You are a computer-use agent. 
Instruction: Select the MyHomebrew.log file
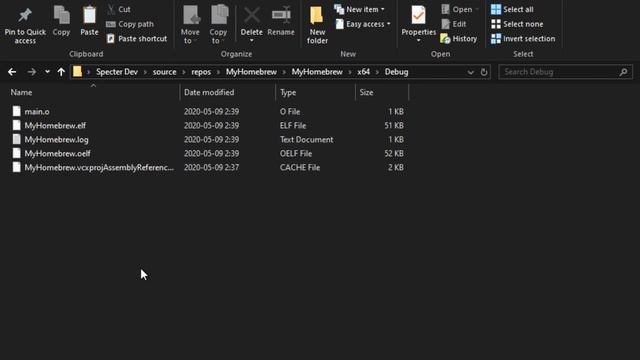pos(56,140)
